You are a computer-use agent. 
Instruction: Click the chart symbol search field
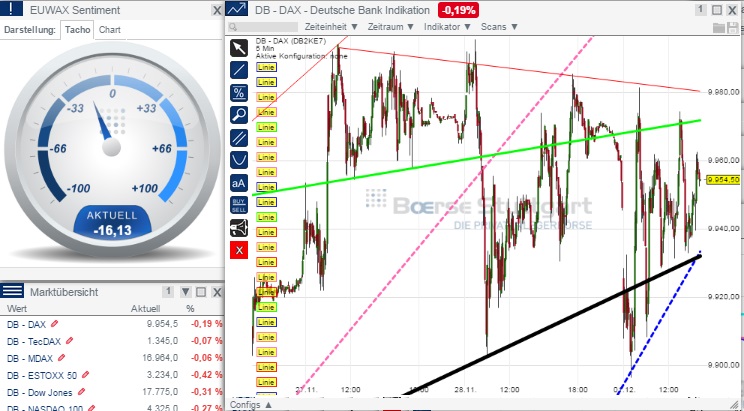(x=263, y=27)
